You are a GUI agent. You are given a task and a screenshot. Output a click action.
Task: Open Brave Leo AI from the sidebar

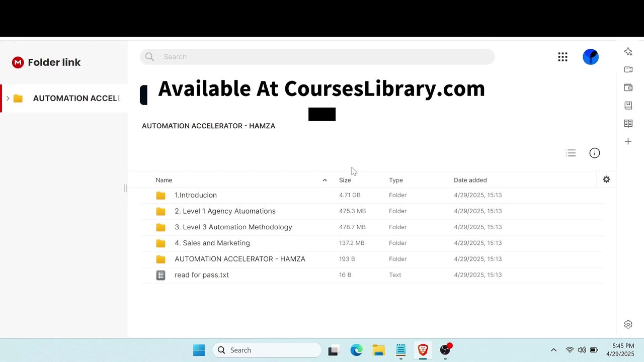click(x=628, y=51)
